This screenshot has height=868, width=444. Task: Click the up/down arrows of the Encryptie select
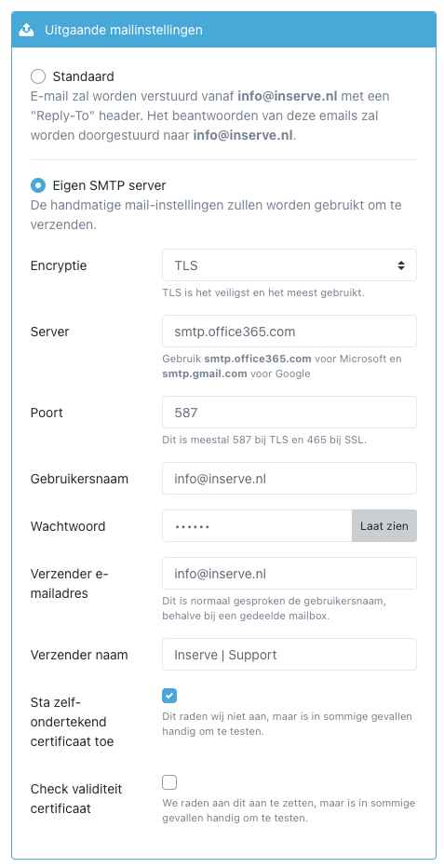401,265
